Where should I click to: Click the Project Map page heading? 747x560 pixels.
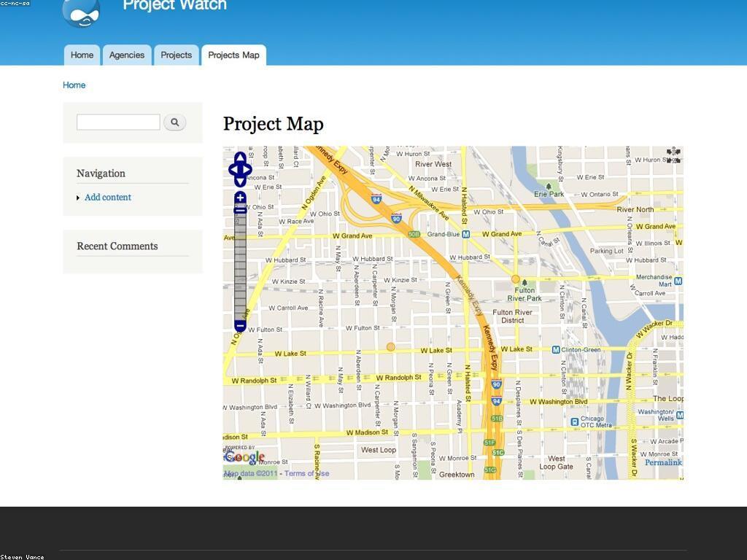tap(274, 124)
